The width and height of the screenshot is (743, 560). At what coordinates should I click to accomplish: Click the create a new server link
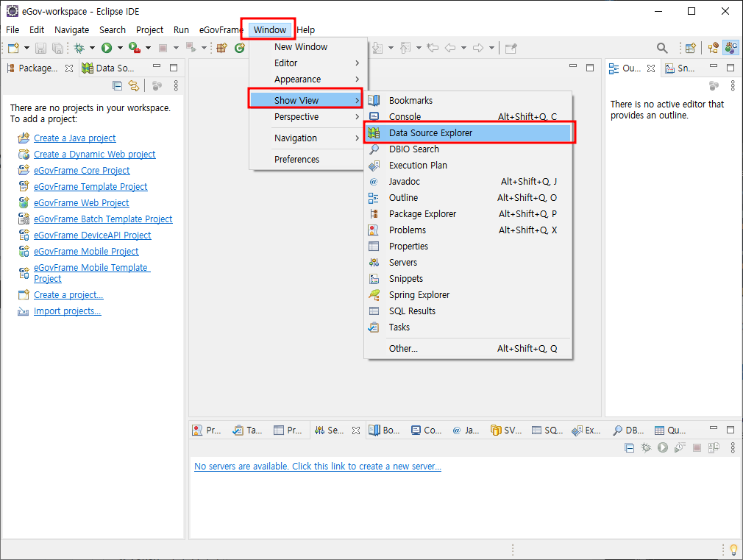pyautogui.click(x=318, y=466)
